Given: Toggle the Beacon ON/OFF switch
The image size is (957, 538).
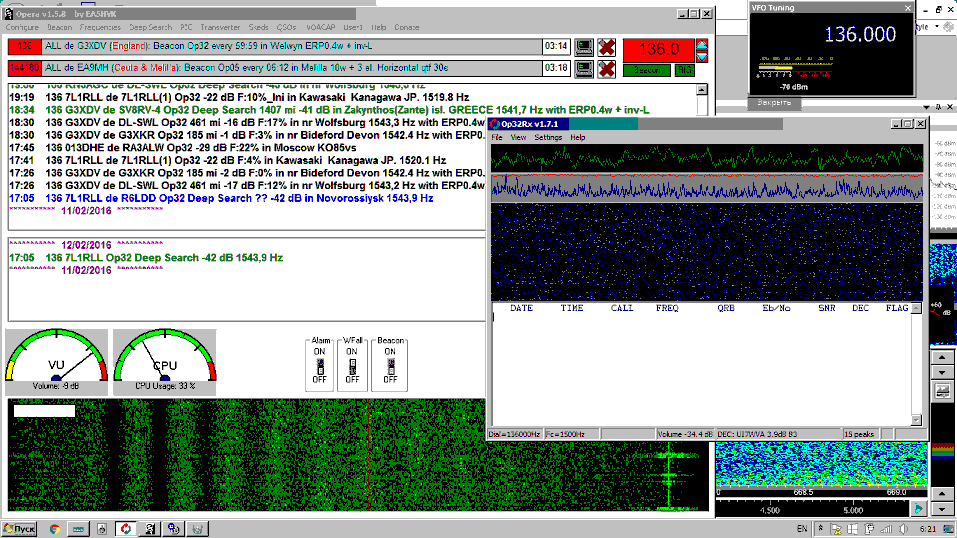Looking at the screenshot, I should click(389, 366).
